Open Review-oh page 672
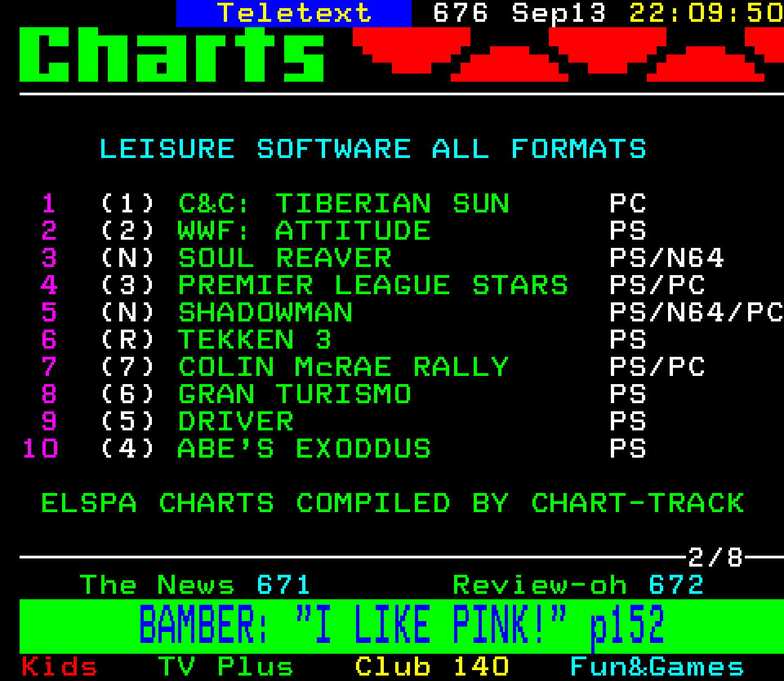The image size is (784, 681). pyautogui.click(x=578, y=585)
